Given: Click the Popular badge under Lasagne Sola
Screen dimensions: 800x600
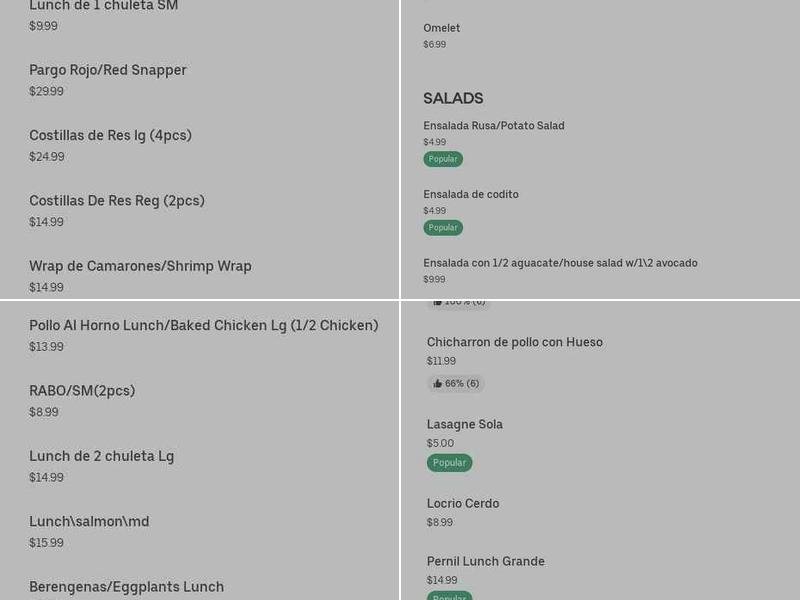Looking at the screenshot, I should pos(449,462).
